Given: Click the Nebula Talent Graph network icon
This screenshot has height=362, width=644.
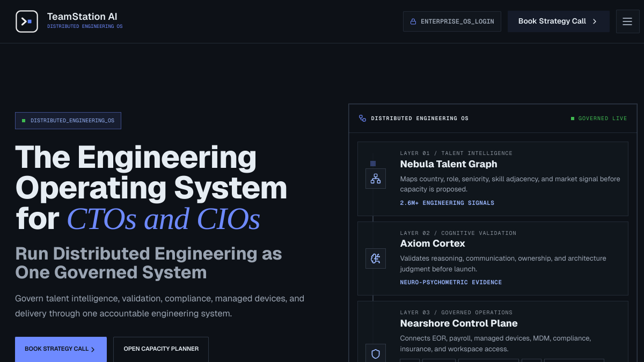Looking at the screenshot, I should (x=376, y=179).
